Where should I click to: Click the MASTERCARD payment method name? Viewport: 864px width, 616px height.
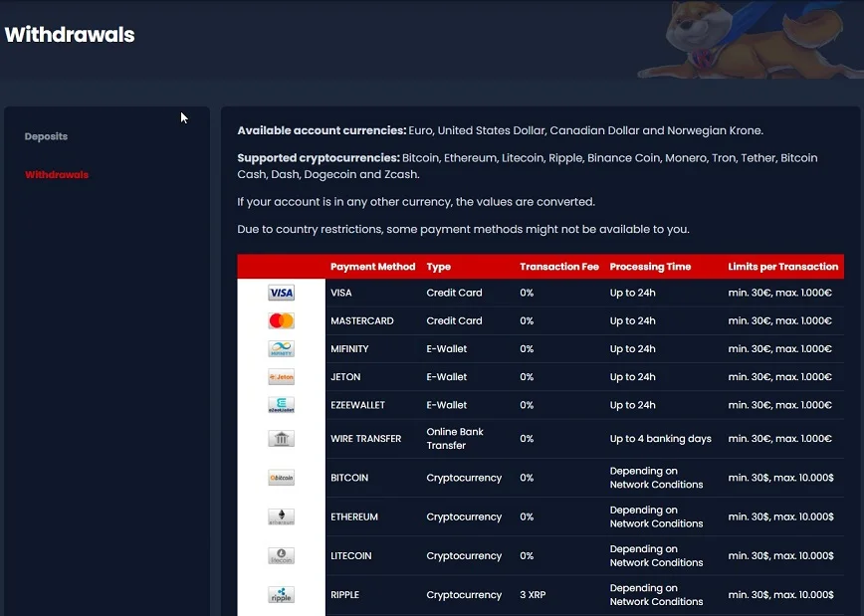pos(362,320)
